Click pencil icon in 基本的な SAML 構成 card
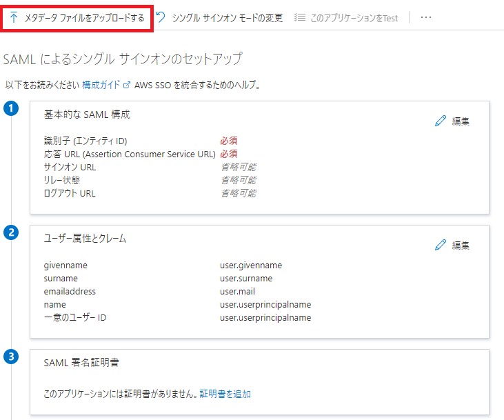This screenshot has width=504, height=420. [x=441, y=121]
